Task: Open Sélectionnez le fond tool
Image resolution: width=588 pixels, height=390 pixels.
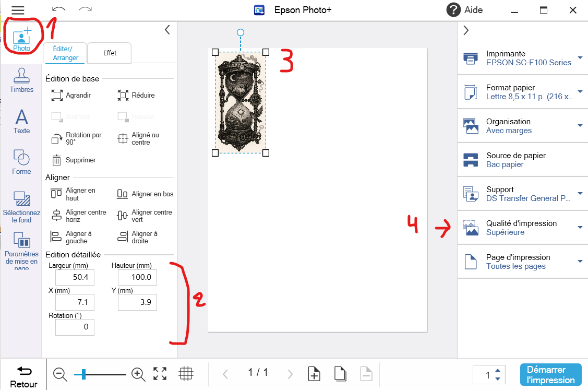Action: pos(21,207)
